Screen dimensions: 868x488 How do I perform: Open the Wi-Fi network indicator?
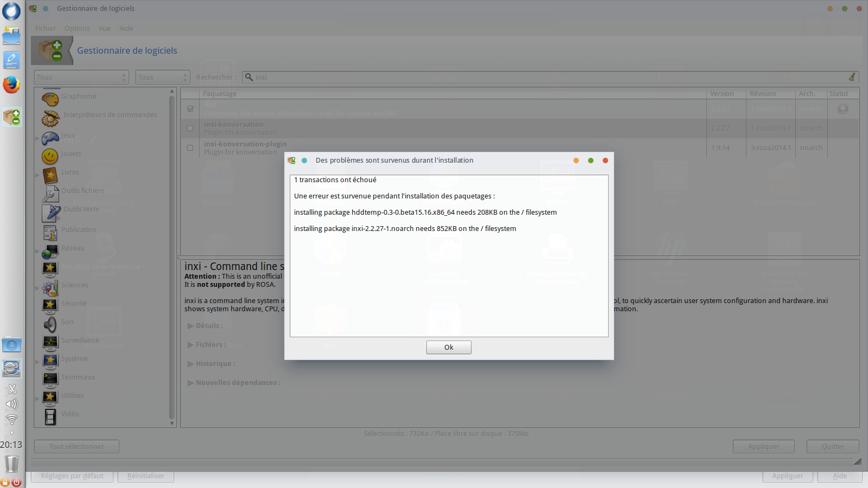pyautogui.click(x=11, y=419)
